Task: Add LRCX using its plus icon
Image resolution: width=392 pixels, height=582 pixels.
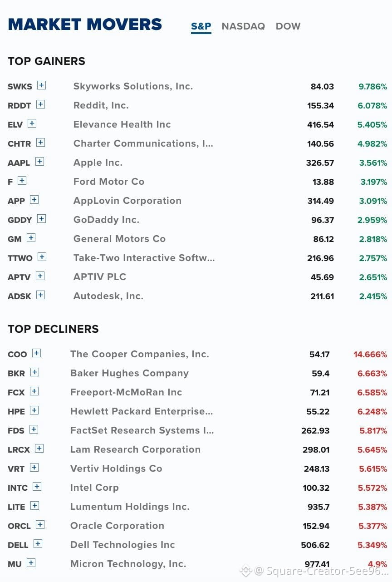Action: click(39, 449)
